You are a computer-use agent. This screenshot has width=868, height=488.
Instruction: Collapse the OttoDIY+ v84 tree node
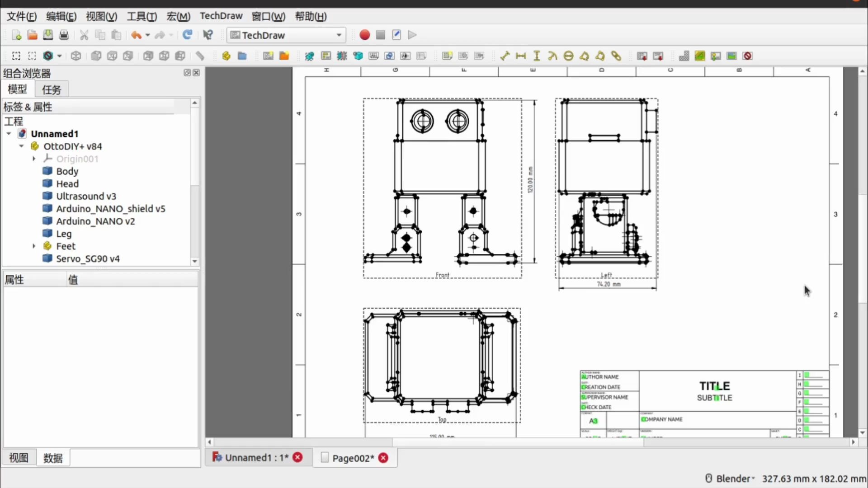click(x=21, y=146)
